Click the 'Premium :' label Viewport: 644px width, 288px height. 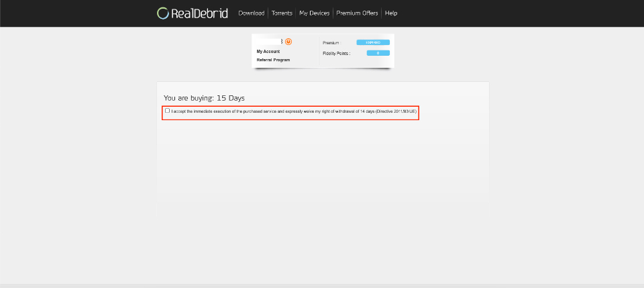pos(332,43)
